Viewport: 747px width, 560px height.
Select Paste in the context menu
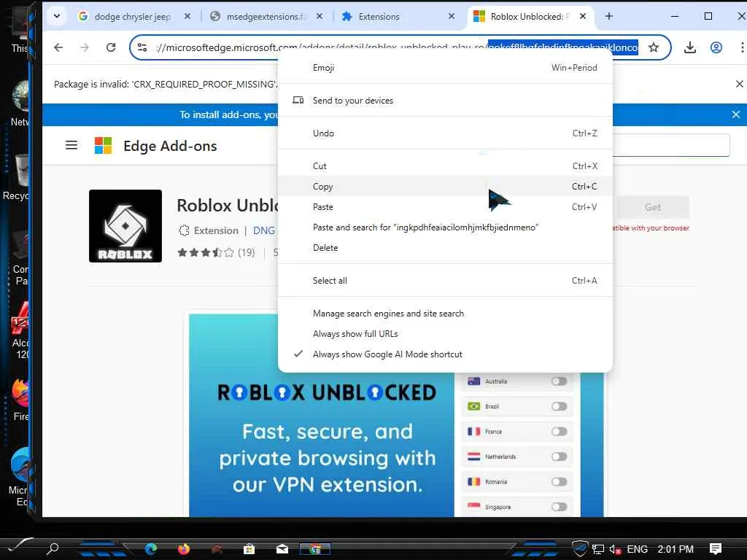click(x=445, y=207)
